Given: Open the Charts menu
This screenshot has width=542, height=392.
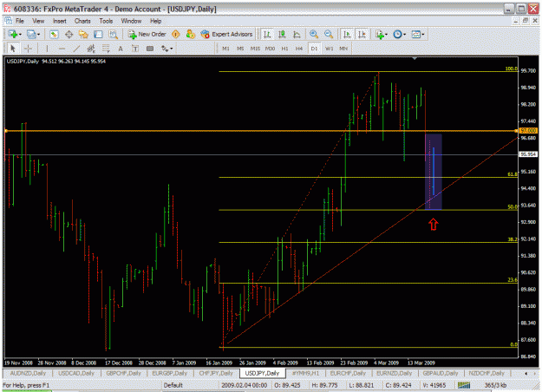Looking at the screenshot, I should pyautogui.click(x=82, y=21).
